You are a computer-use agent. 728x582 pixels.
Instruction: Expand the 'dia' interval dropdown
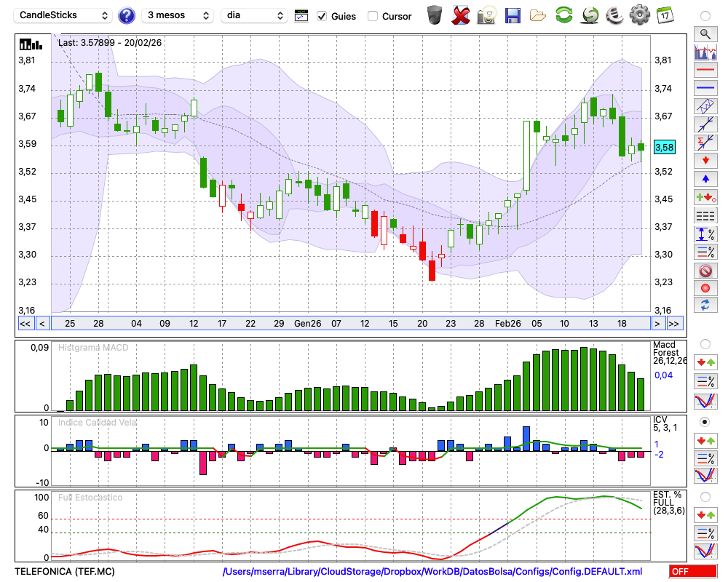click(254, 15)
